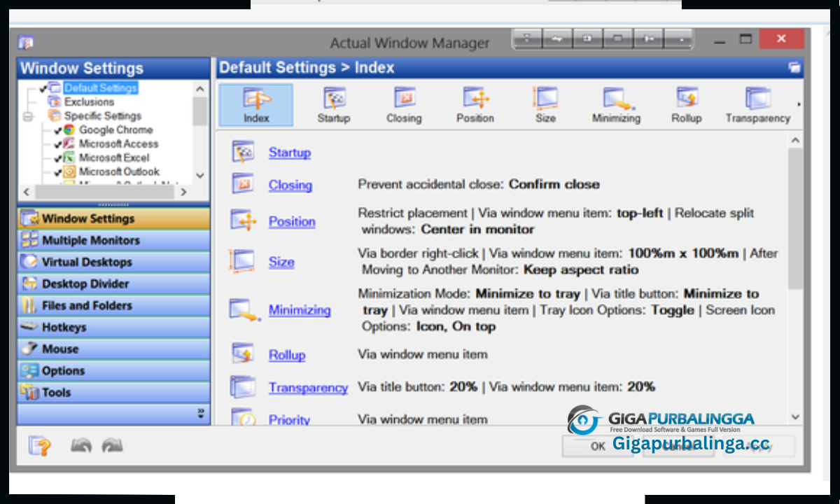Open the Size toolbar section

click(x=545, y=105)
